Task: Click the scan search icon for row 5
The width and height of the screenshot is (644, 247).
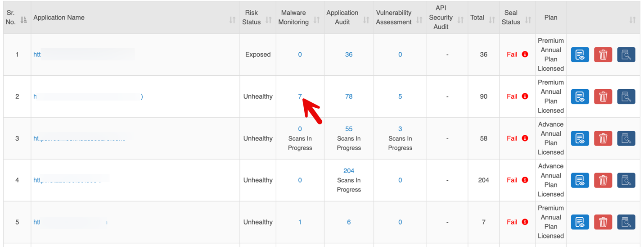Action: [626, 222]
